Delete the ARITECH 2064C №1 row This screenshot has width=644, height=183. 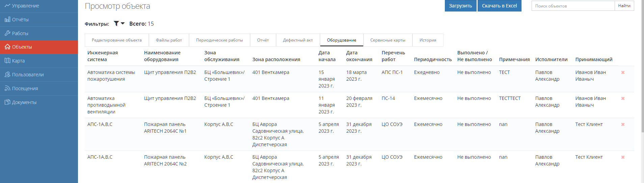pos(623,125)
